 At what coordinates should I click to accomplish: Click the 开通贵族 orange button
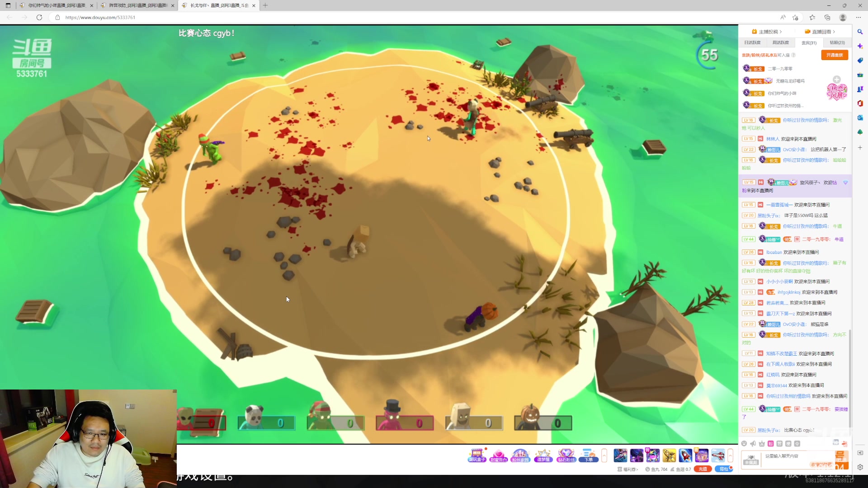(x=835, y=55)
